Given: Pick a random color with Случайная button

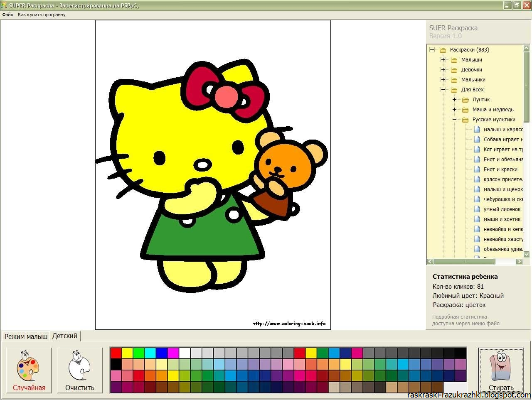Looking at the screenshot, I should (x=29, y=370).
